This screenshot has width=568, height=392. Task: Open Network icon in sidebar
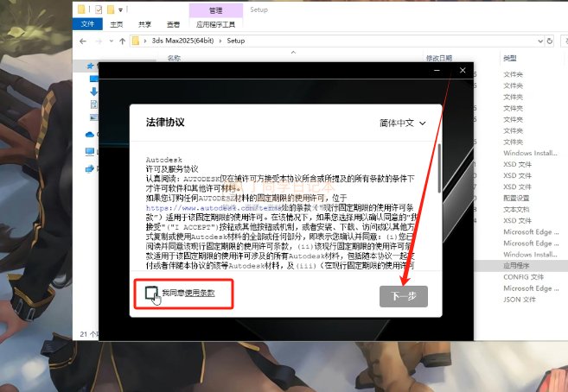(90, 168)
